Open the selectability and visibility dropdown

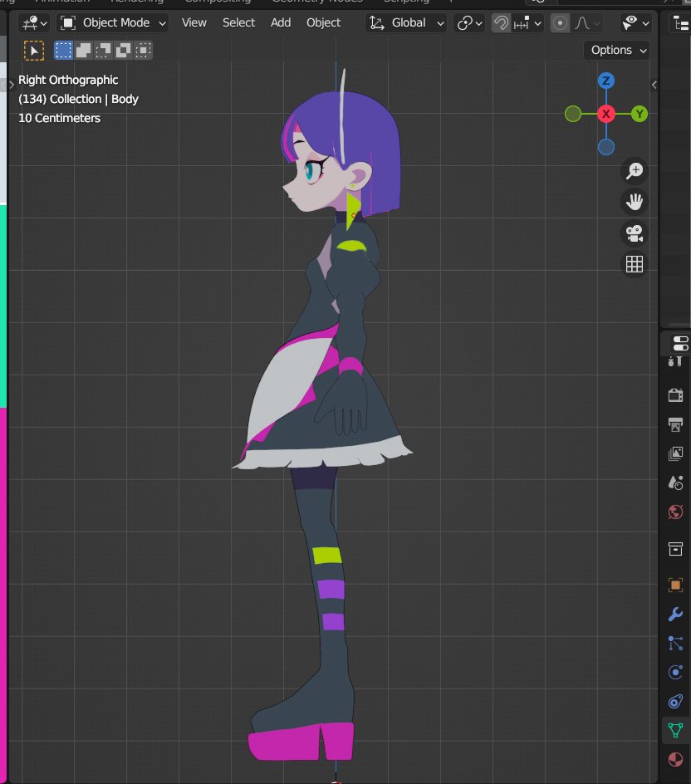[x=635, y=22]
